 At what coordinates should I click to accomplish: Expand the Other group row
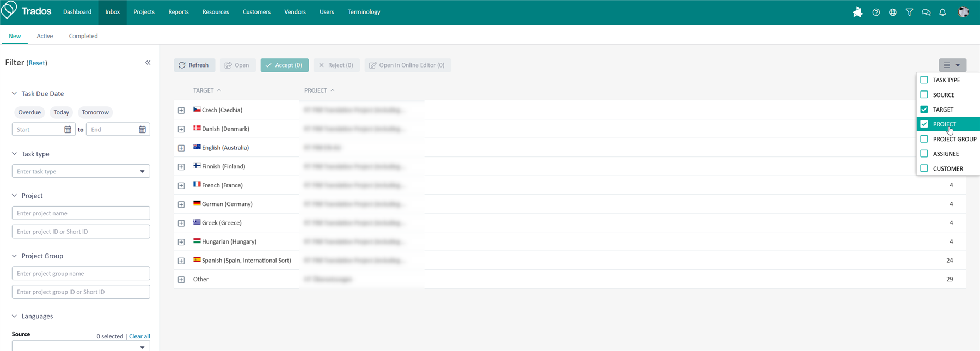181,280
